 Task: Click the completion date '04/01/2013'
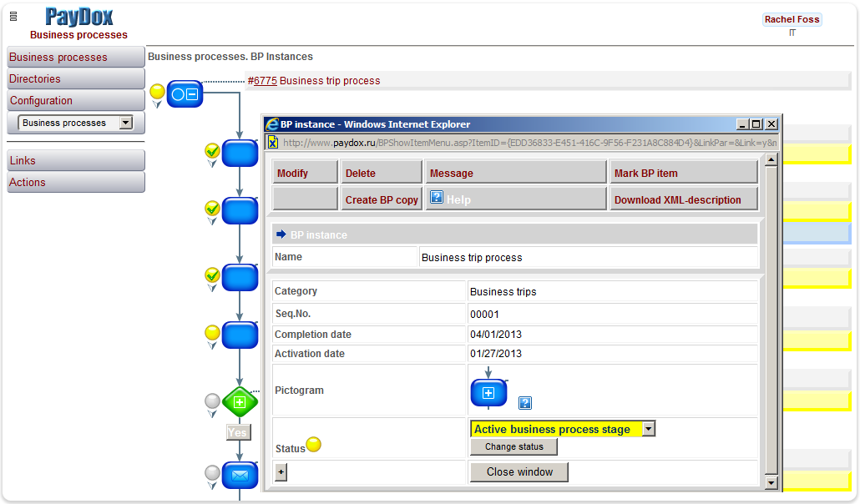pos(496,334)
